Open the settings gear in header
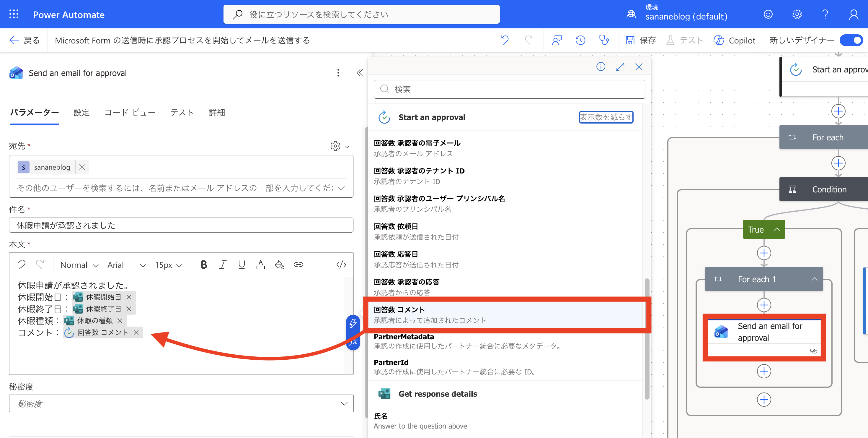Viewport: 868px width, 438px height. click(x=797, y=14)
